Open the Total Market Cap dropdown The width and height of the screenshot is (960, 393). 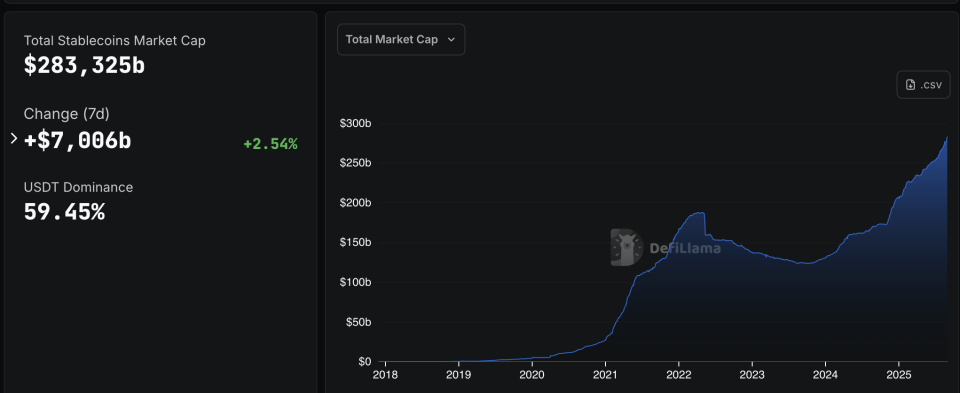pyautogui.click(x=401, y=40)
